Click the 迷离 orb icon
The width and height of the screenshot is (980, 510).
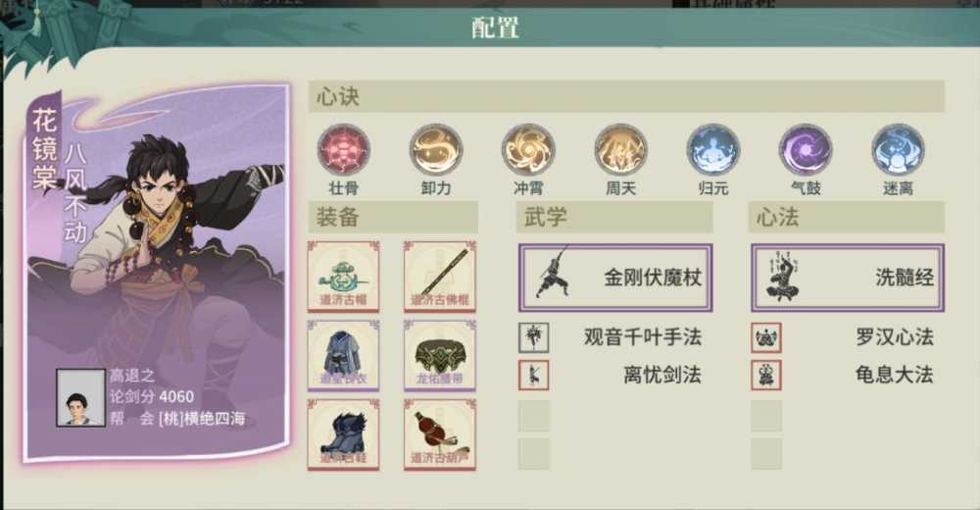898,150
